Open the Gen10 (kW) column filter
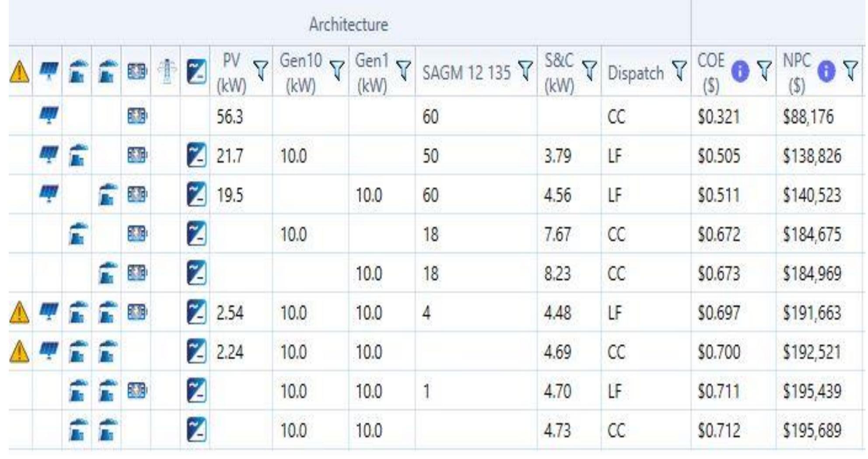Viewport: 868px width, 459px height. click(x=337, y=70)
